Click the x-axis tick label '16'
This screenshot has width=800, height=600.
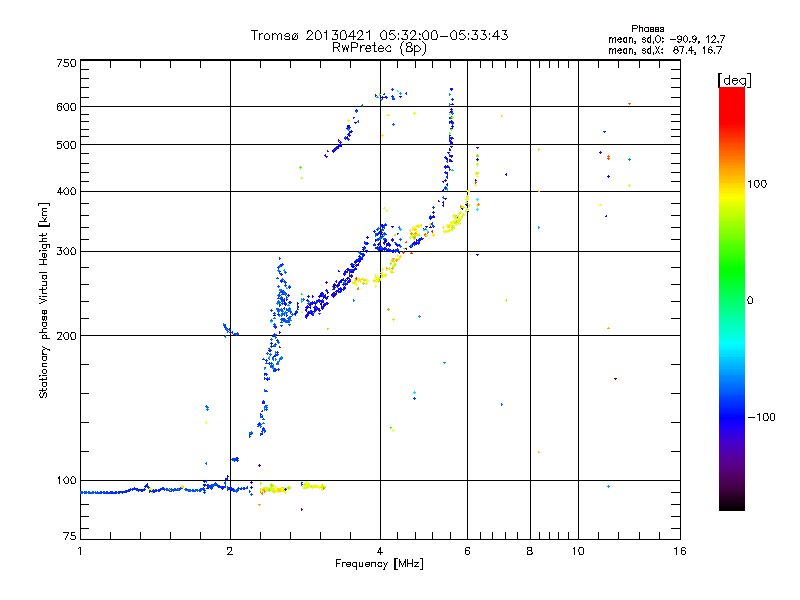(680, 551)
